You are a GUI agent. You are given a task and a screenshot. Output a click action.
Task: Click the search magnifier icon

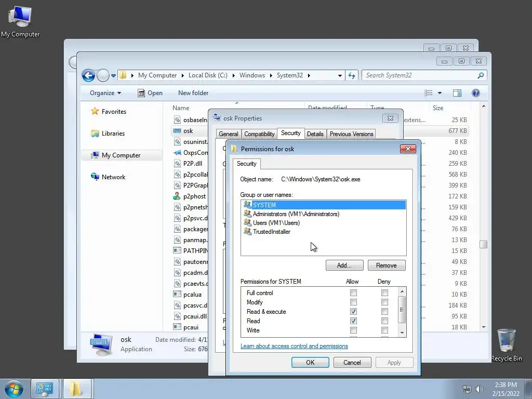point(481,75)
